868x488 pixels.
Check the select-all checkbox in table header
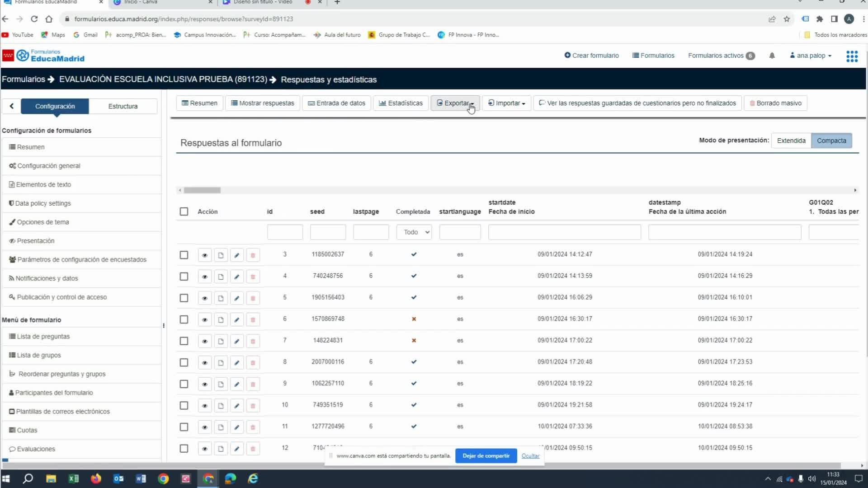184,211
